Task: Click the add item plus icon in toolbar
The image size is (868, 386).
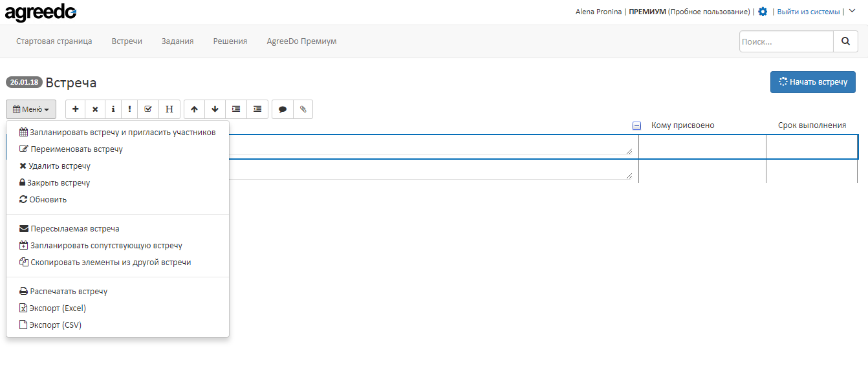Action: 75,109
